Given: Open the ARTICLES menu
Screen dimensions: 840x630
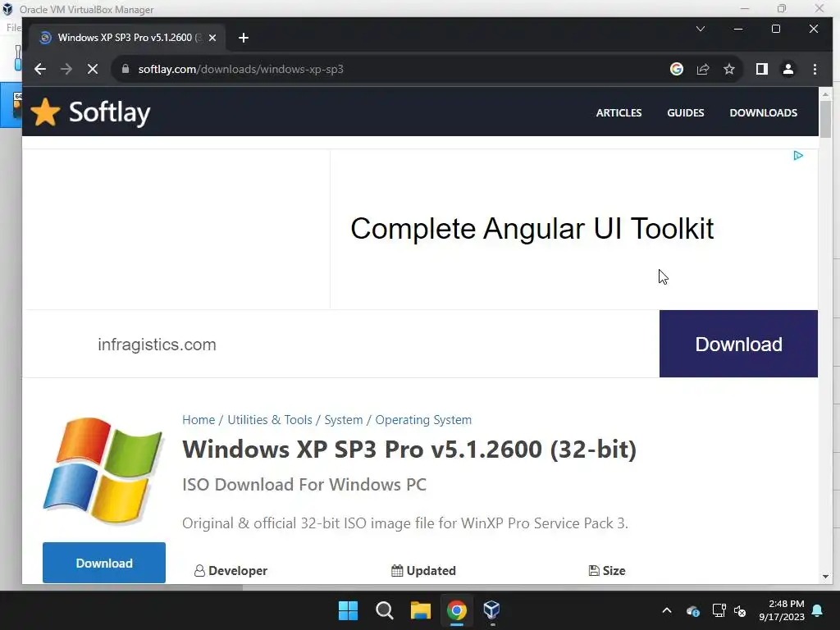Looking at the screenshot, I should [x=619, y=112].
